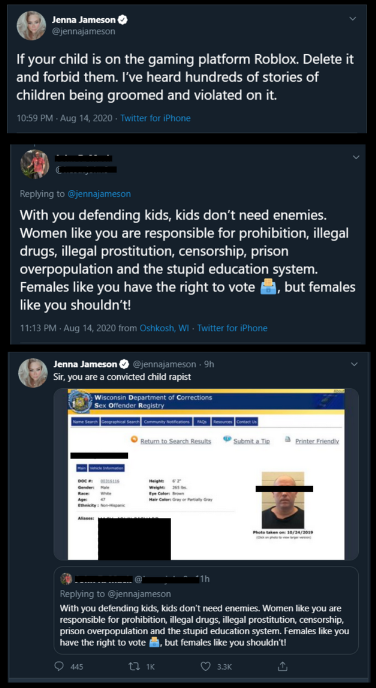Expand the chevron menu on the third tweet
Image resolution: width=376 pixels, height=688 pixels.
coord(355,364)
